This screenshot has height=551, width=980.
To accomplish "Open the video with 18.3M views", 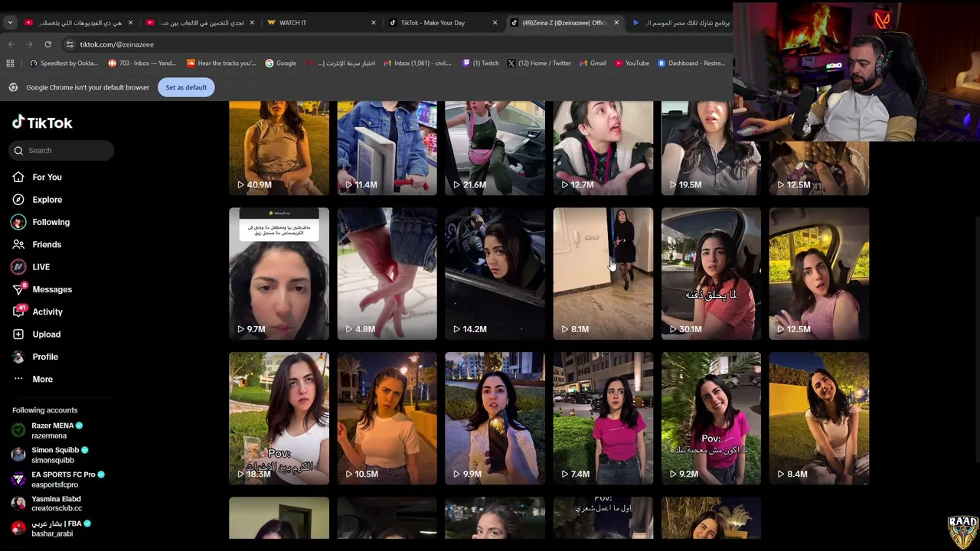I will 279,418.
